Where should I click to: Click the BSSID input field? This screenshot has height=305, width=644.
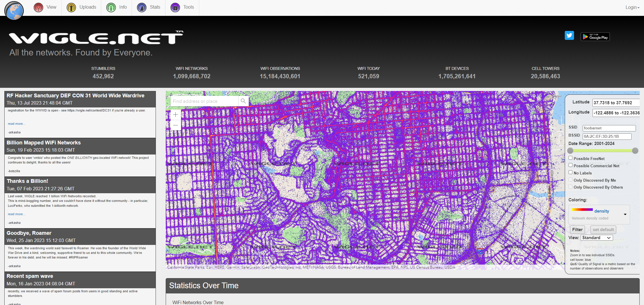tap(607, 136)
